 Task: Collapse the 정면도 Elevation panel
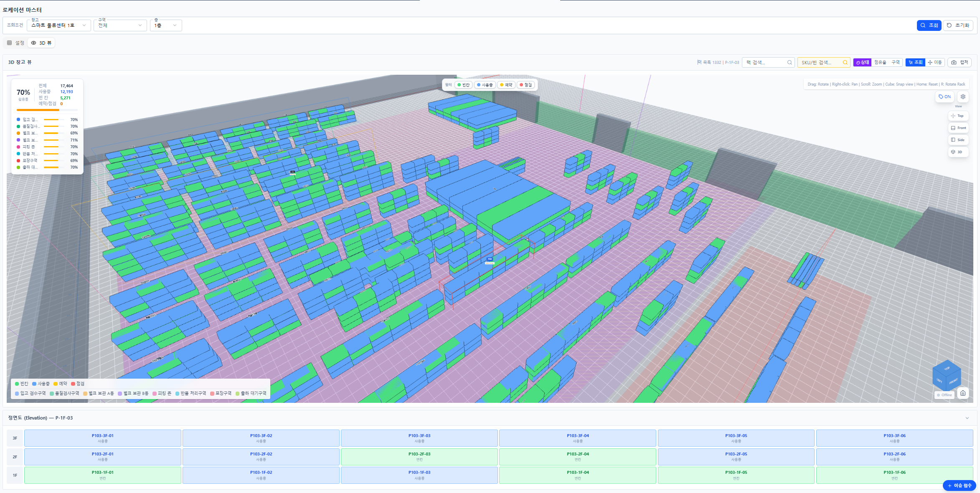(x=967, y=418)
